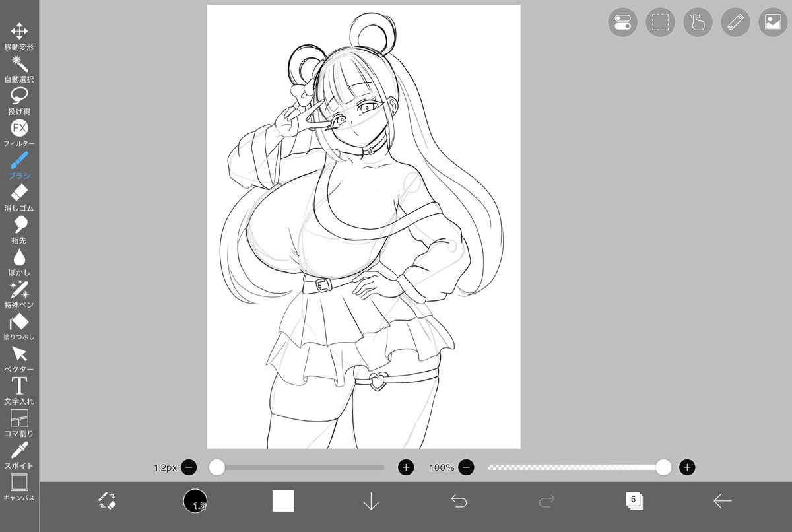Click the 100% opacity value
792x532 pixels.
tap(442, 467)
